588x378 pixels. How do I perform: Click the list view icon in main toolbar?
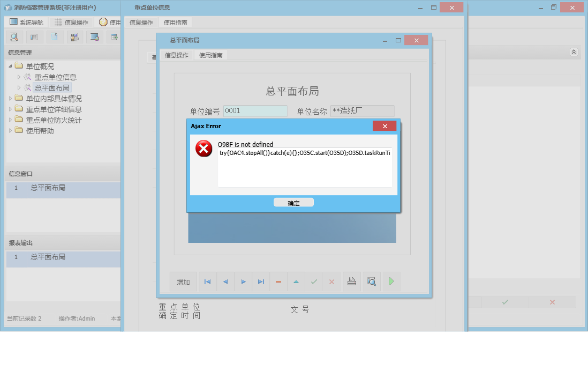click(34, 37)
